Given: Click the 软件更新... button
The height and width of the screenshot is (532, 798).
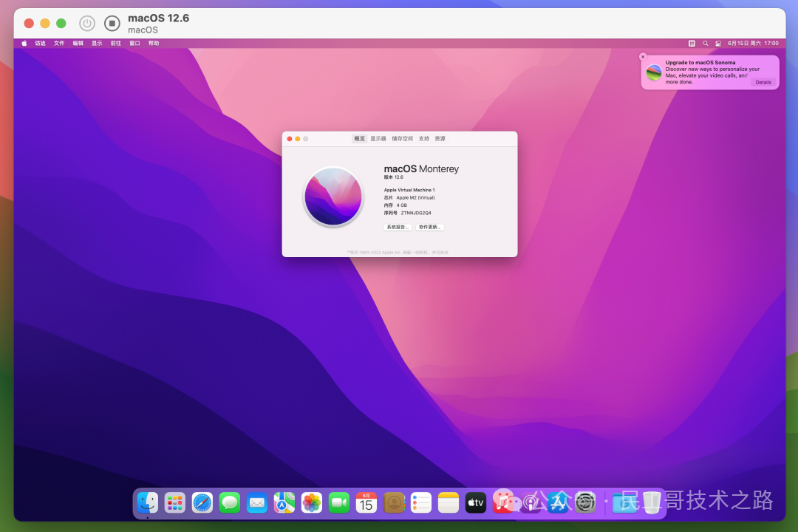Looking at the screenshot, I should coord(430,227).
